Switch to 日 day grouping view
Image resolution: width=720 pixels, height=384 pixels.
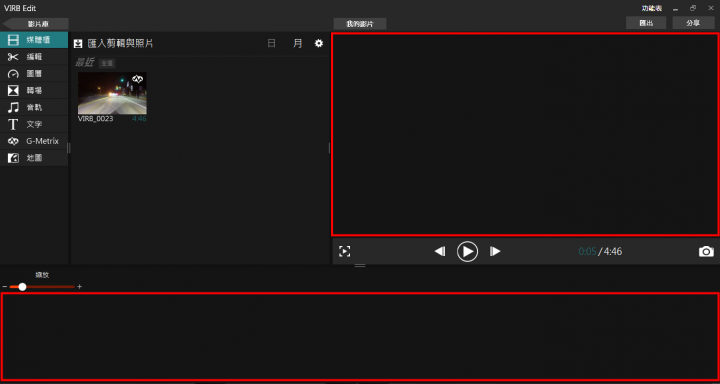click(272, 44)
